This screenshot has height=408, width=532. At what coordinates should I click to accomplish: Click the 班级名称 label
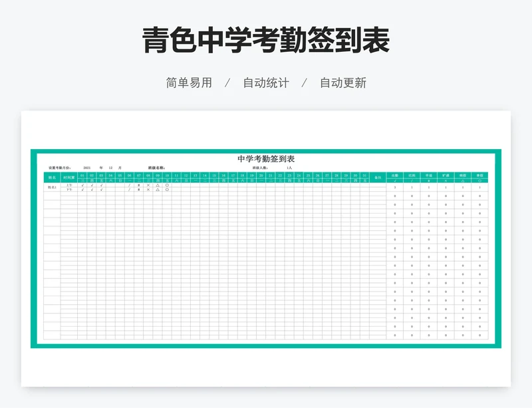156,168
